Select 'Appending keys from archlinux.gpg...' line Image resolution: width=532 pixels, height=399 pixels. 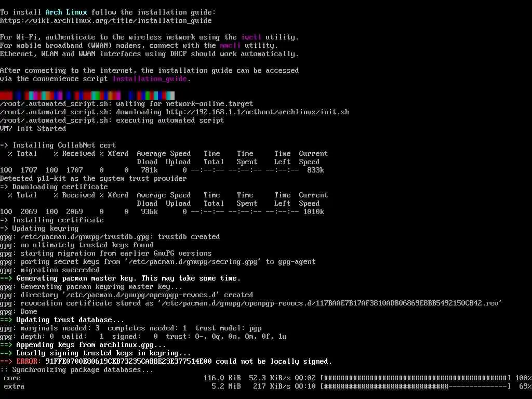83,345
